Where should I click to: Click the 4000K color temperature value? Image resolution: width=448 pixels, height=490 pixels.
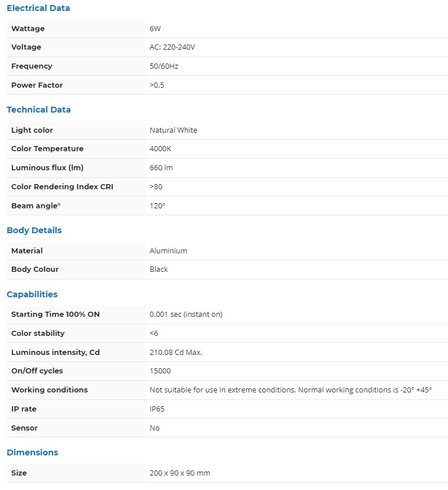(x=160, y=149)
